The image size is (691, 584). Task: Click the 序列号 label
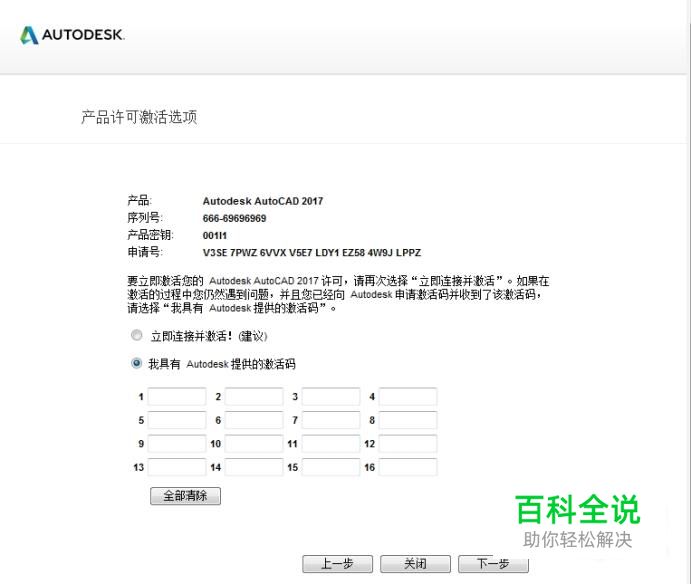pos(145,218)
